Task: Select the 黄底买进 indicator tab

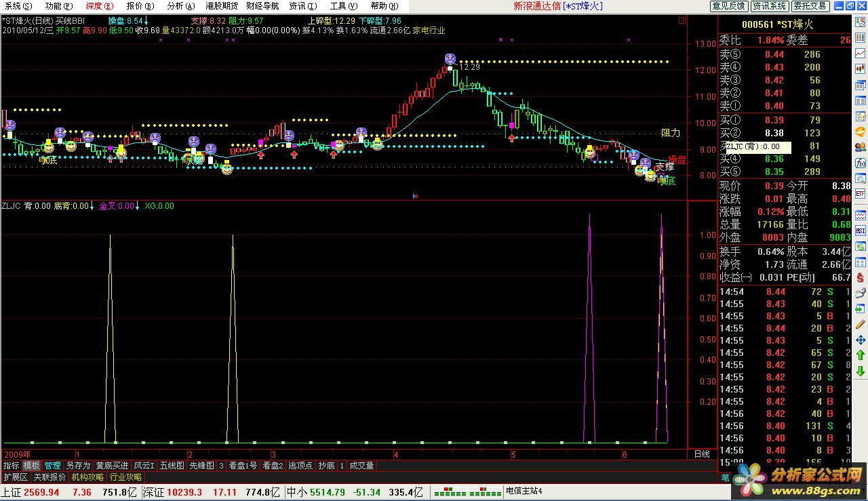Action: [111, 466]
